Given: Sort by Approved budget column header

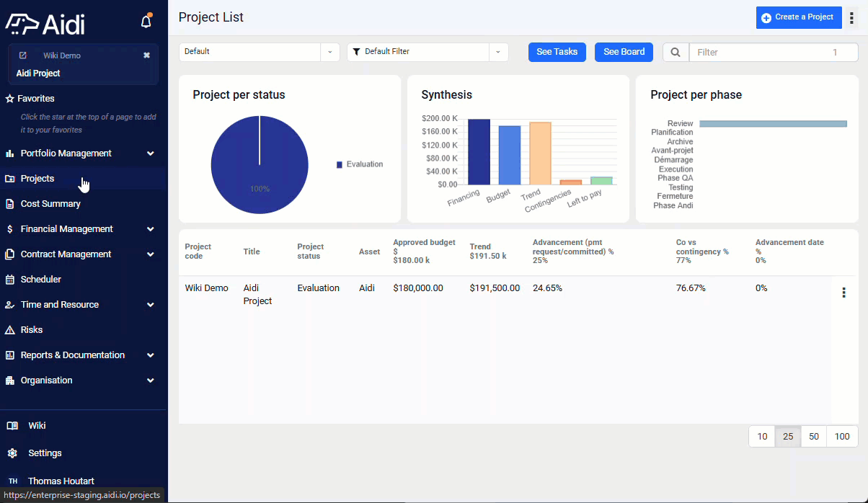Looking at the screenshot, I should click(425, 251).
